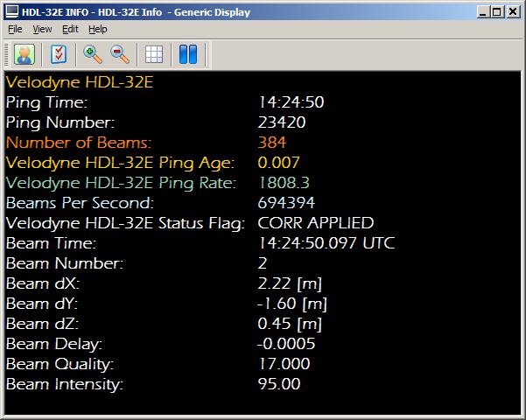The height and width of the screenshot is (420, 526).
Task: Select the beam dZ value 0.45 [m]
Action: [290, 324]
